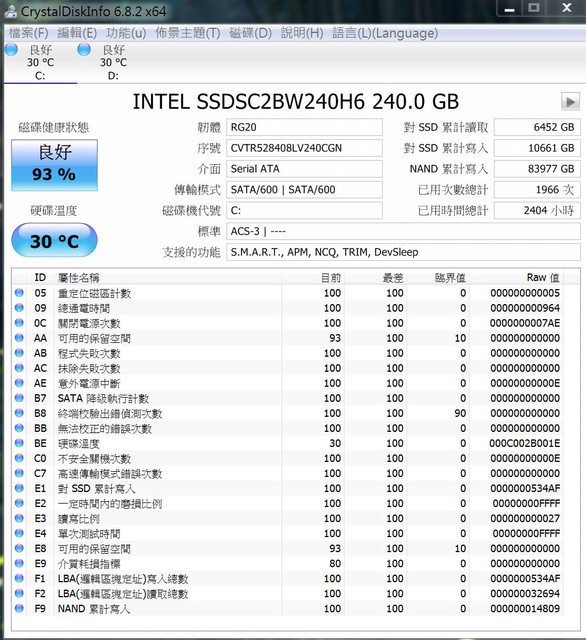Click the status icon of row C7
The width and height of the screenshot is (586, 640).
click(19, 473)
